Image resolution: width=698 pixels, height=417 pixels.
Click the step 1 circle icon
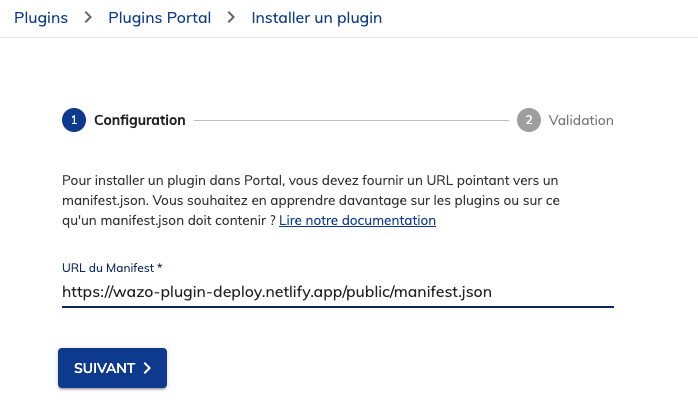[x=74, y=120]
